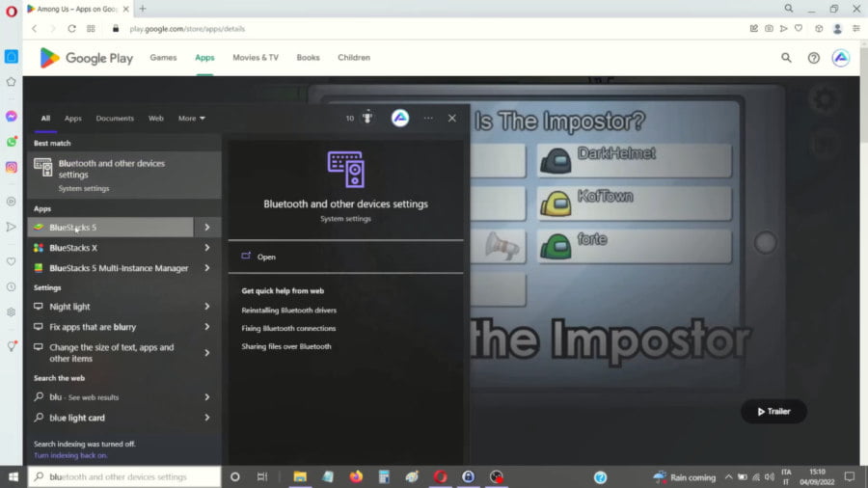Open the volume speaker tray icon
Screen dimensions: 868x488
tap(770, 476)
